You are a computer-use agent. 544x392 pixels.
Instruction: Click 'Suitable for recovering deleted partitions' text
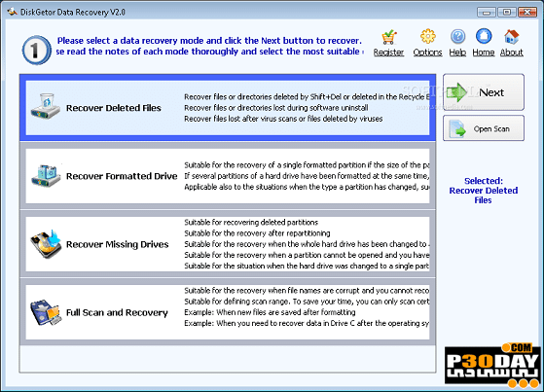click(251, 223)
